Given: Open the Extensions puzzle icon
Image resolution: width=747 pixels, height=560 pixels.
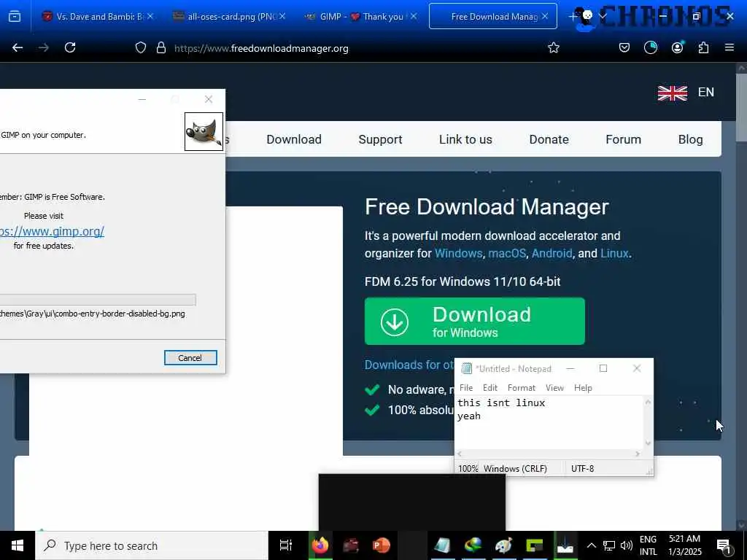Looking at the screenshot, I should (703, 47).
